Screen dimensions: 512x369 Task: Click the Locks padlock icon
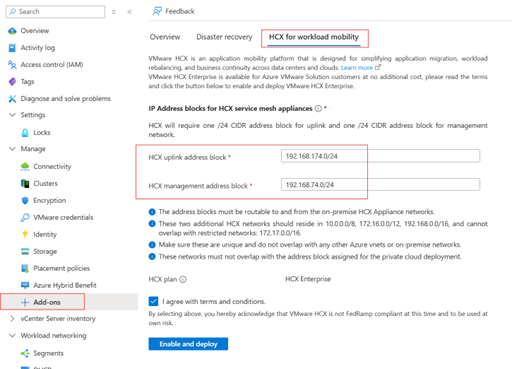25,133
